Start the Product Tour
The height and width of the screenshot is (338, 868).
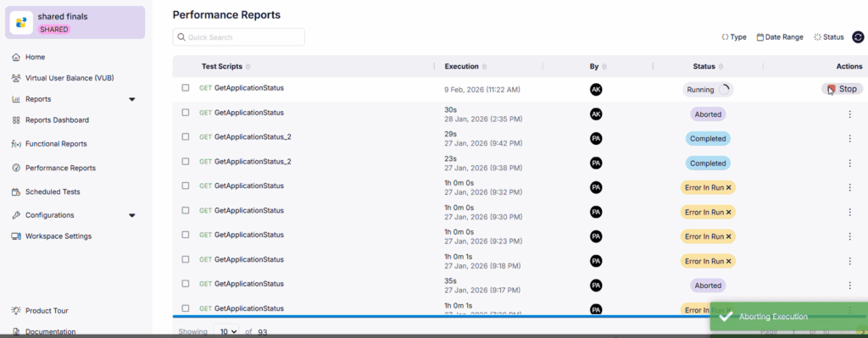[47, 311]
